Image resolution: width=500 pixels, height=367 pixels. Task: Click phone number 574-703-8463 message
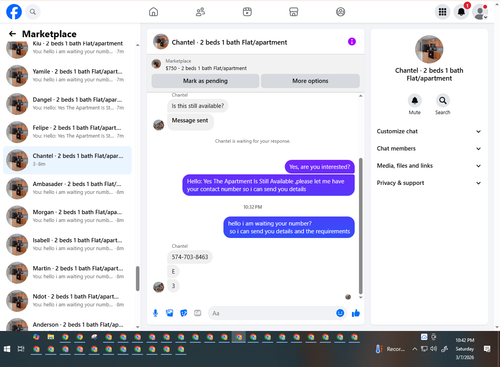coord(190,257)
